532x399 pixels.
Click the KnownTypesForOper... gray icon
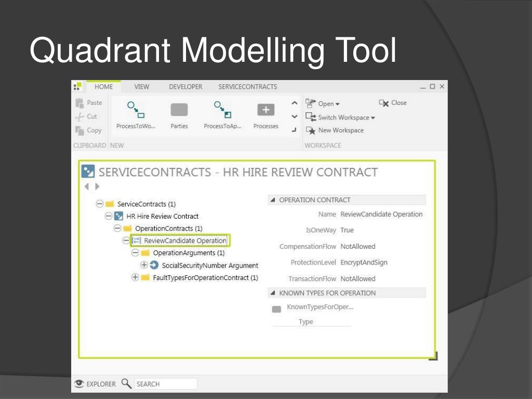click(276, 309)
